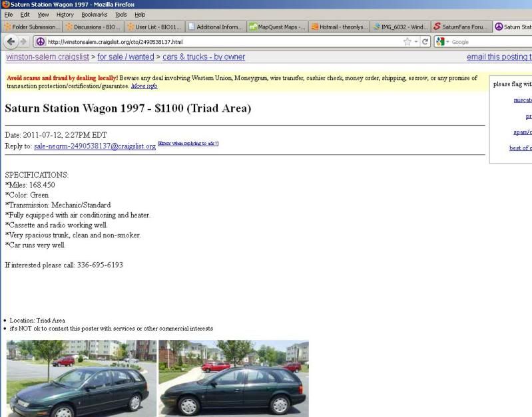
Task: Click the 'SPECIFICATIONS:' heading text
Action: coord(37,175)
